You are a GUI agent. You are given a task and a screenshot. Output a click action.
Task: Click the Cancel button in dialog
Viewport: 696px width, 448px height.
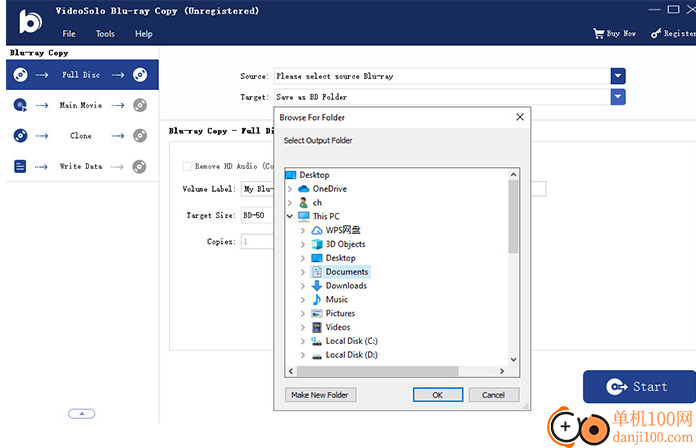tap(494, 395)
